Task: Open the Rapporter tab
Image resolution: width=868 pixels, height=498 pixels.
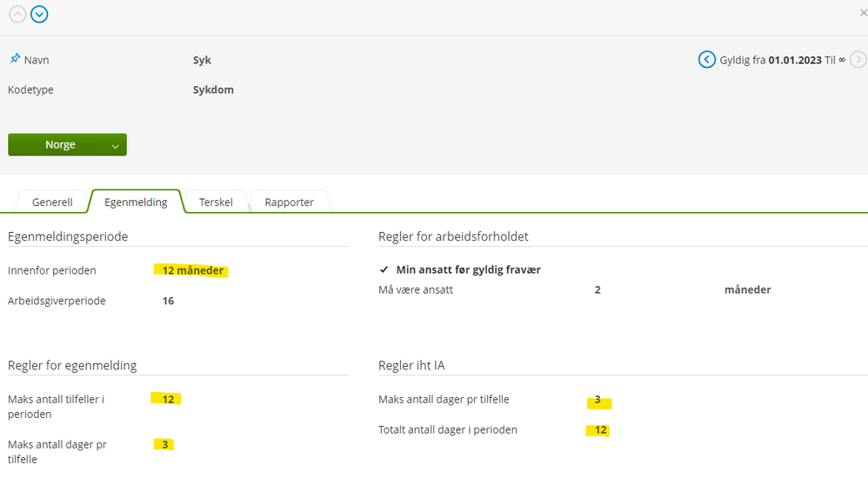Action: tap(289, 202)
